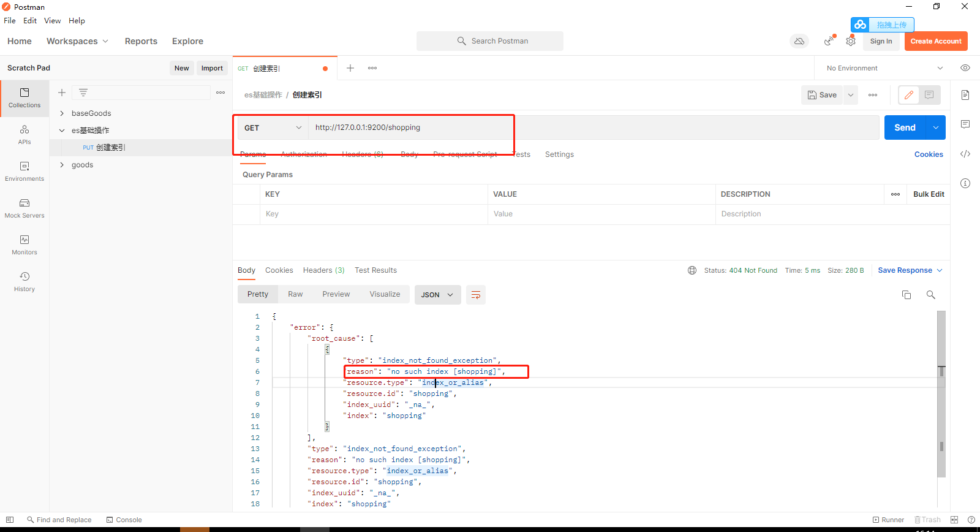Open tab options ellipsis beside plus

coord(372,68)
